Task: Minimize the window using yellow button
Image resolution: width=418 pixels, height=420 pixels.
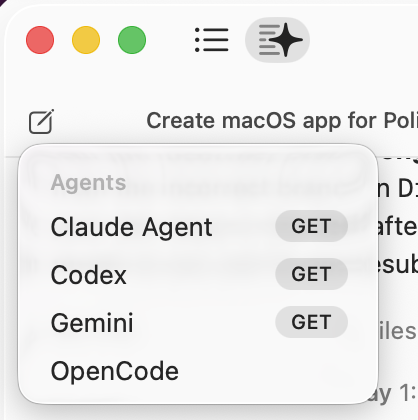Action: point(86,40)
